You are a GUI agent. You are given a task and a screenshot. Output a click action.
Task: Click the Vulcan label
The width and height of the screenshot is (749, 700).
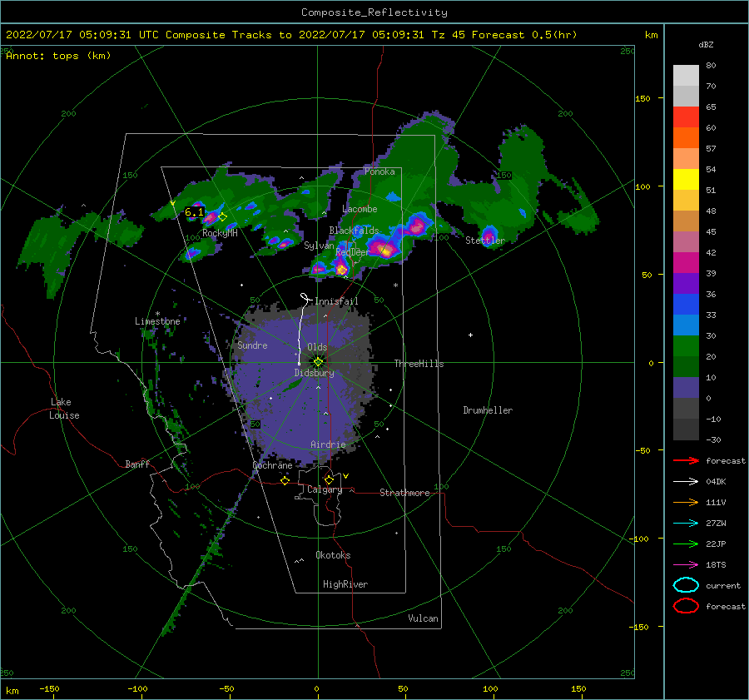pyautogui.click(x=424, y=618)
